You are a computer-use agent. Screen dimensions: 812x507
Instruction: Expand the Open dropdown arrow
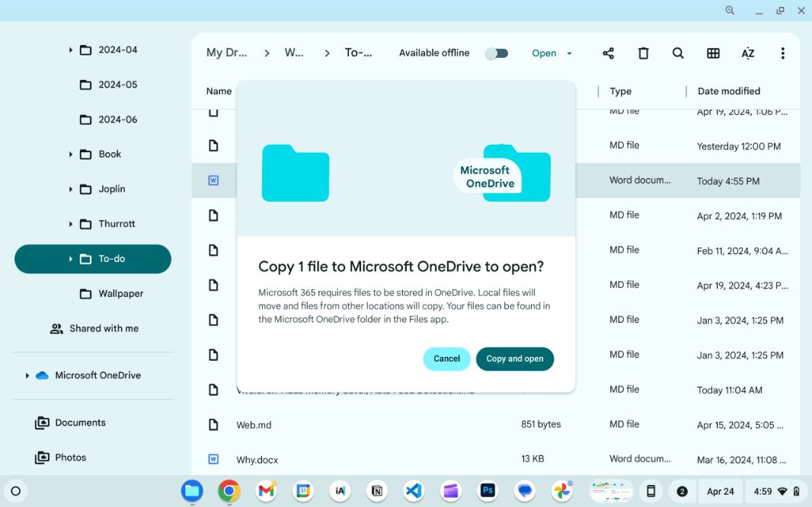coord(569,53)
